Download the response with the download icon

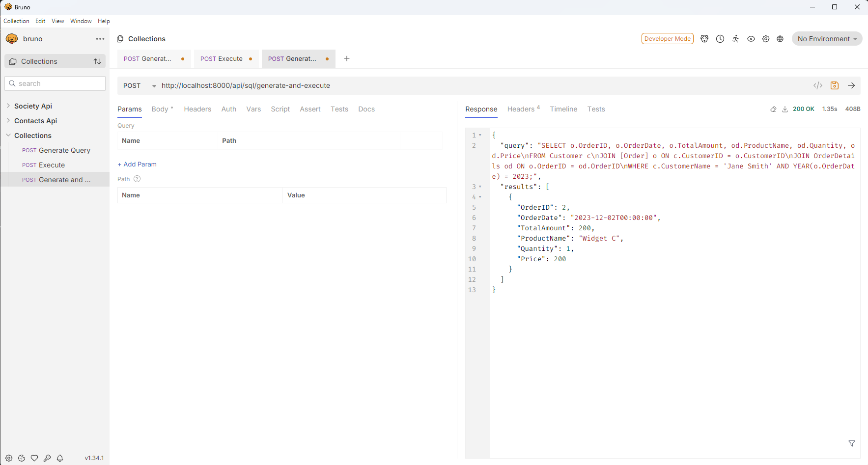(785, 109)
